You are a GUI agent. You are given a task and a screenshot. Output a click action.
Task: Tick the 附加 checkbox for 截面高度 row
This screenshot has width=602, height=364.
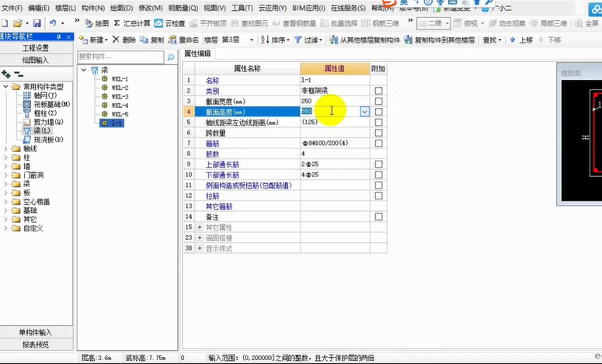pos(378,112)
